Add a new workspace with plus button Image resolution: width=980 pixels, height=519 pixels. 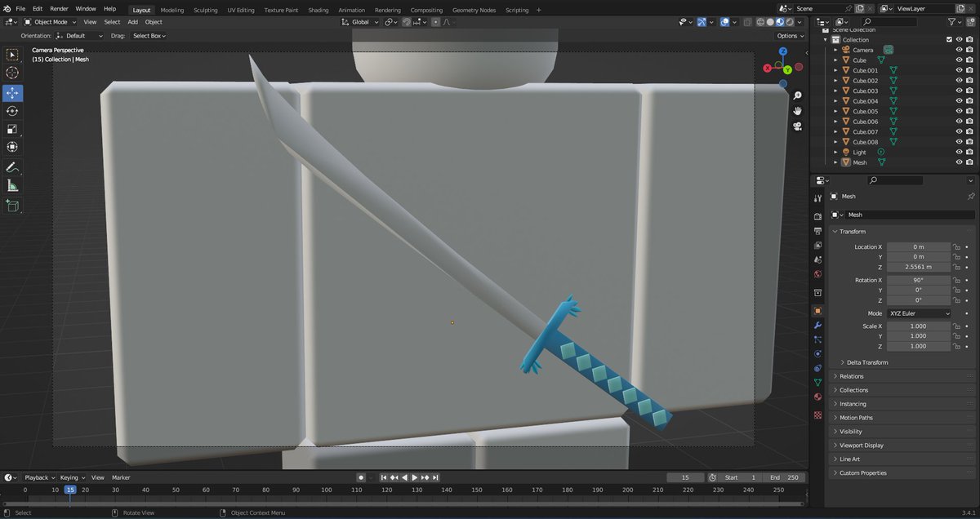(538, 10)
